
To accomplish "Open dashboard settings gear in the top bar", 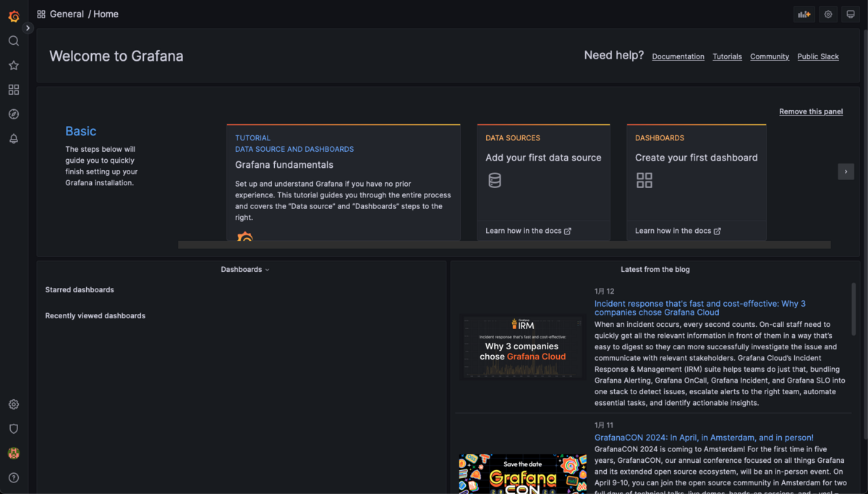I will 828,14.
